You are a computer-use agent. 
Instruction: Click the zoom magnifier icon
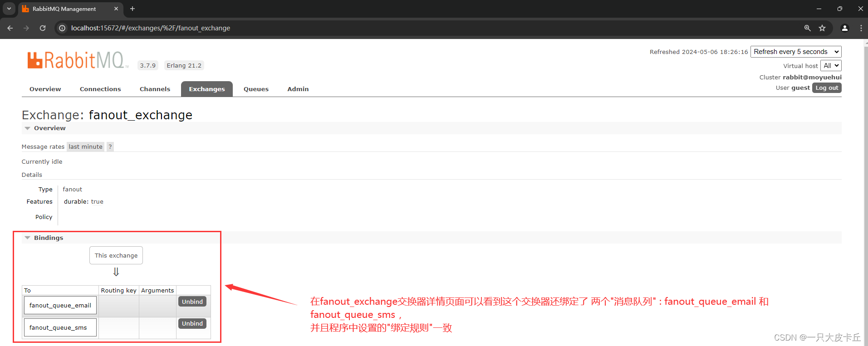(x=807, y=28)
